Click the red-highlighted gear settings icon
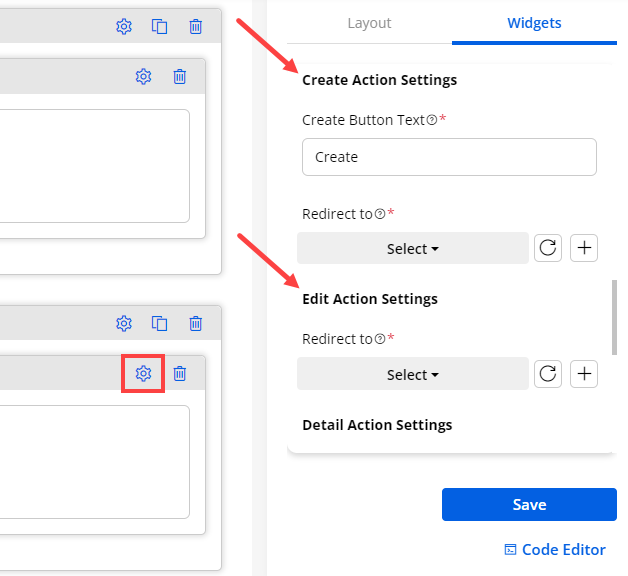Image resolution: width=628 pixels, height=576 pixels. tap(143, 373)
